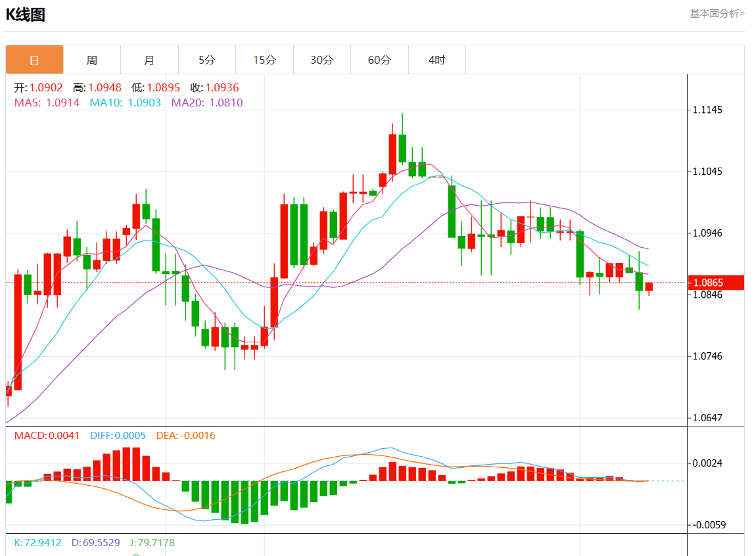Switch to the 日 daily chart tab
Image resolution: width=756 pixels, height=556 pixels.
point(35,60)
